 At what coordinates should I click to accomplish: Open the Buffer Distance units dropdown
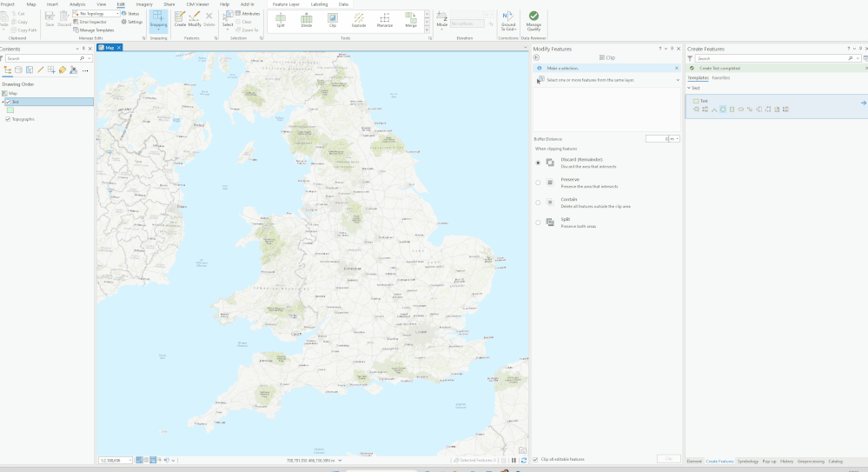[675, 139]
